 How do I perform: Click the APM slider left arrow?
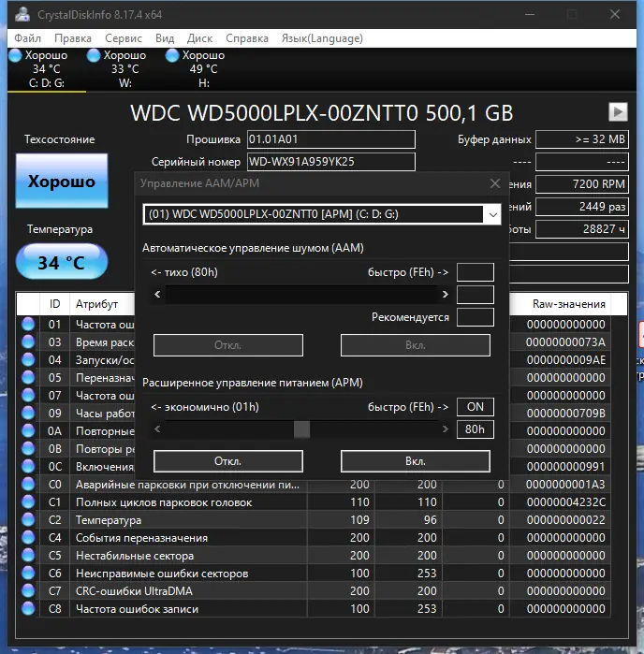157,429
